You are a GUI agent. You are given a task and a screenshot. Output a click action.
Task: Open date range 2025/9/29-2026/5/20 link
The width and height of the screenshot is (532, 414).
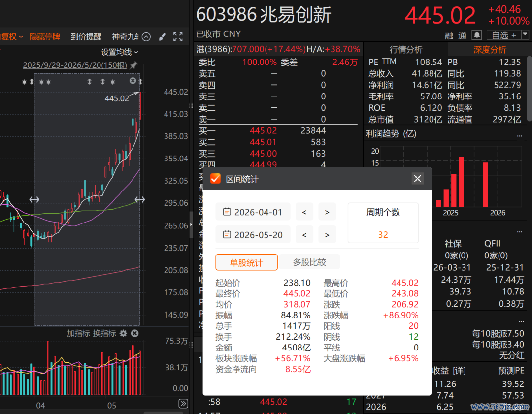pos(75,65)
